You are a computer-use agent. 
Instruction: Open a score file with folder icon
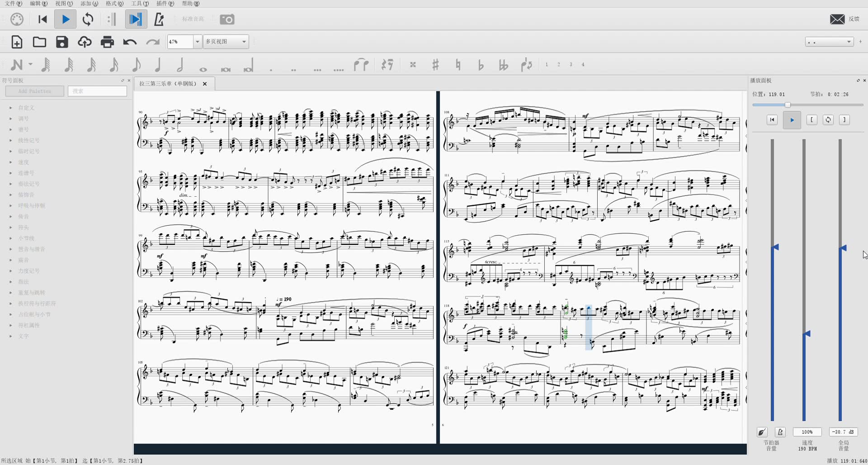39,42
